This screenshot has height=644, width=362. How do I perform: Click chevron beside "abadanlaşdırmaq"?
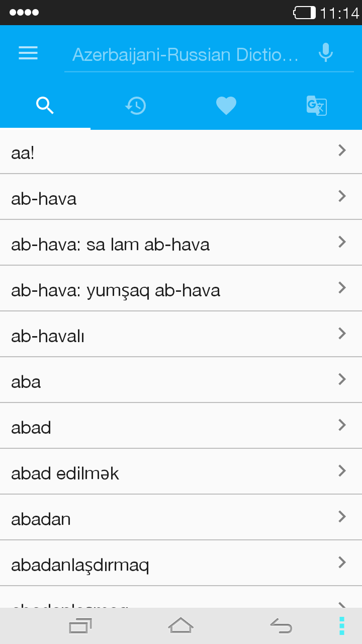tap(342, 562)
